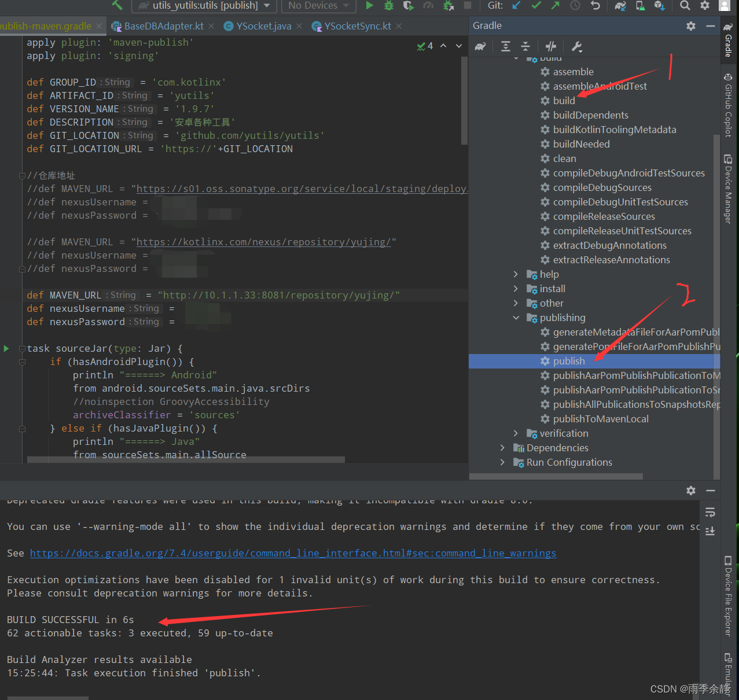Open the docs.gradle.org command line warnings link
This screenshot has width=739, height=700.
293,553
